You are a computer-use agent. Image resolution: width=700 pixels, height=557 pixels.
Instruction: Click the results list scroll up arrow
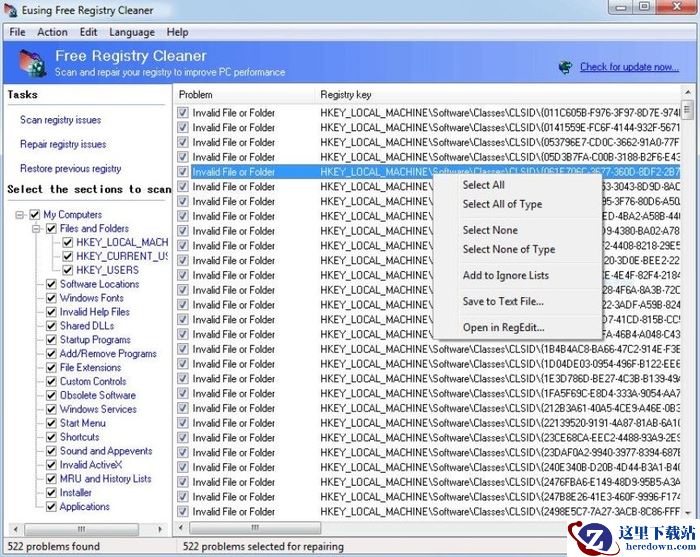tap(688, 92)
